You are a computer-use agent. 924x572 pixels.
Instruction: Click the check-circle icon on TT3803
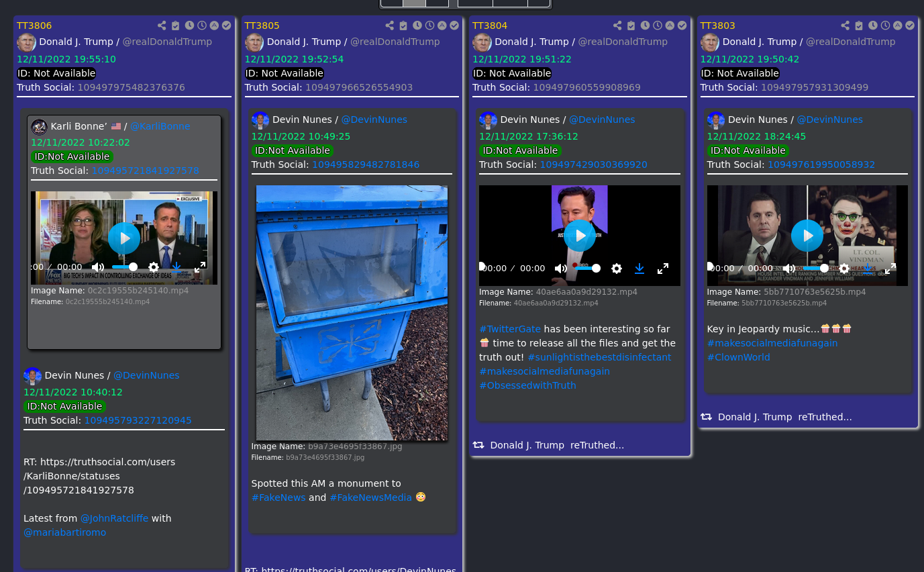[910, 26]
